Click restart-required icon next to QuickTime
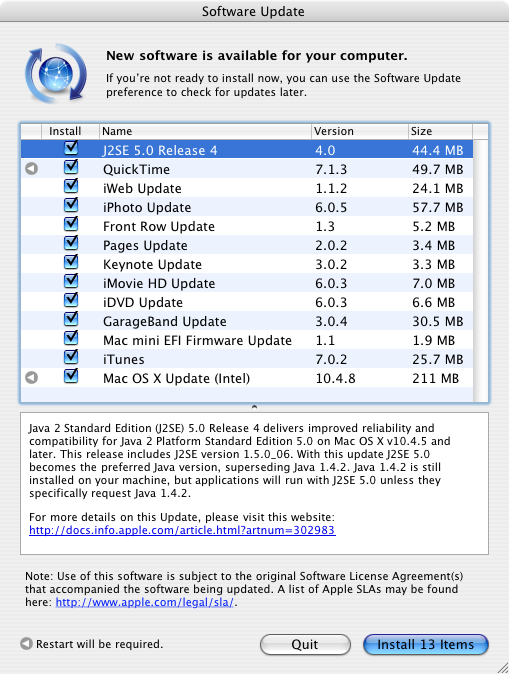Screen dimensions: 509x674 click(x=31, y=169)
